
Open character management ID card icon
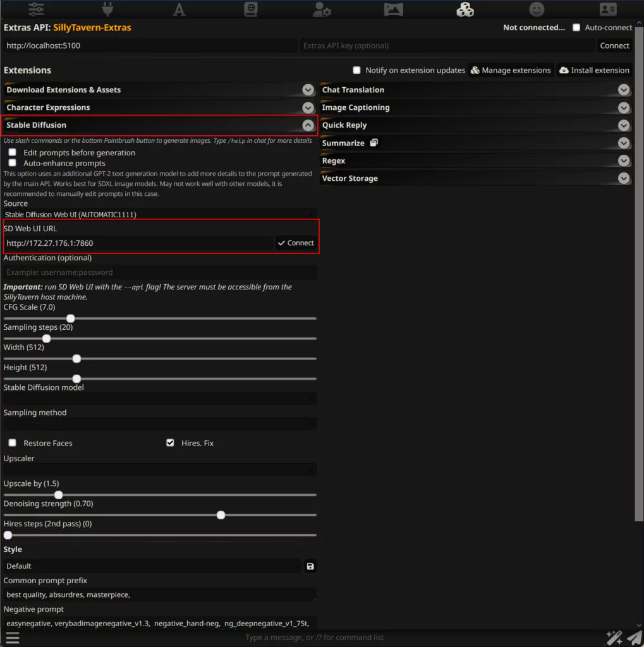coord(608,9)
